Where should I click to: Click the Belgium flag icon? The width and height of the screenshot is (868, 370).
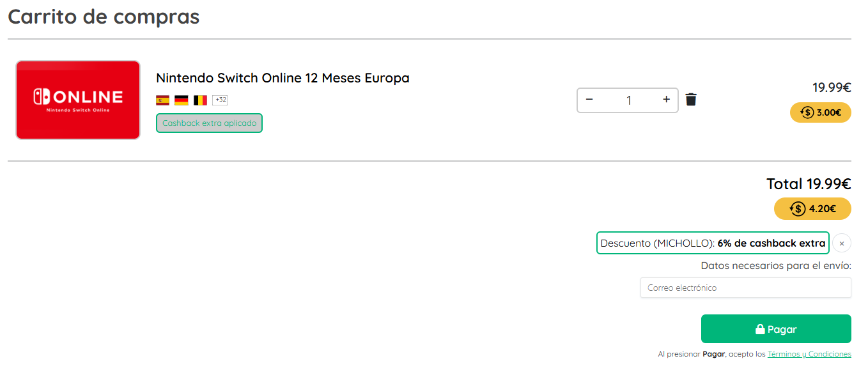tap(201, 100)
